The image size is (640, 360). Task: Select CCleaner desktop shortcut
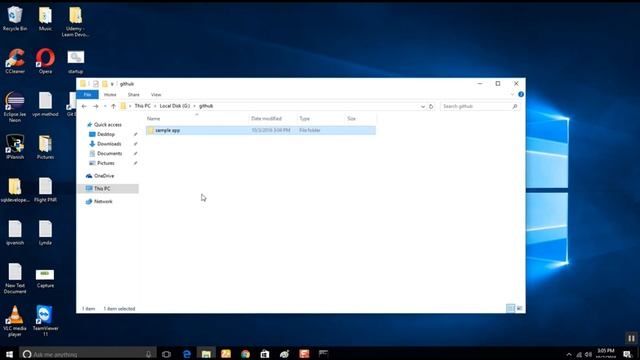click(15, 61)
